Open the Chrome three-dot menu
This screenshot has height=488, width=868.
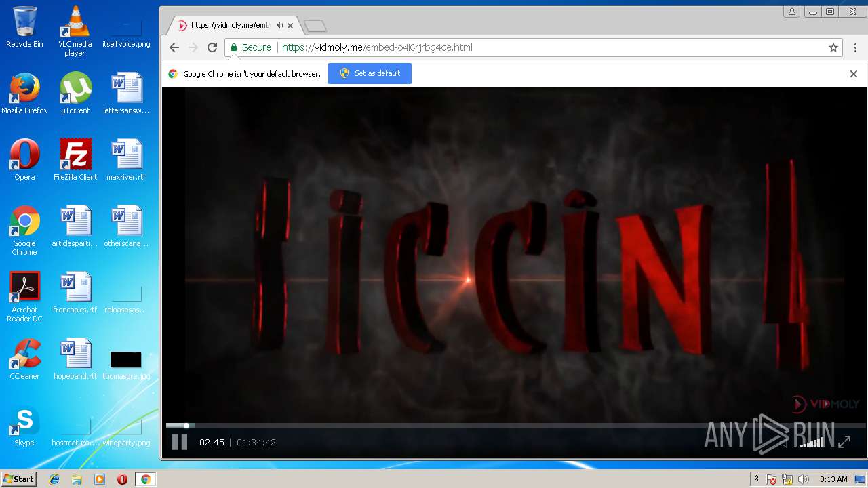855,47
